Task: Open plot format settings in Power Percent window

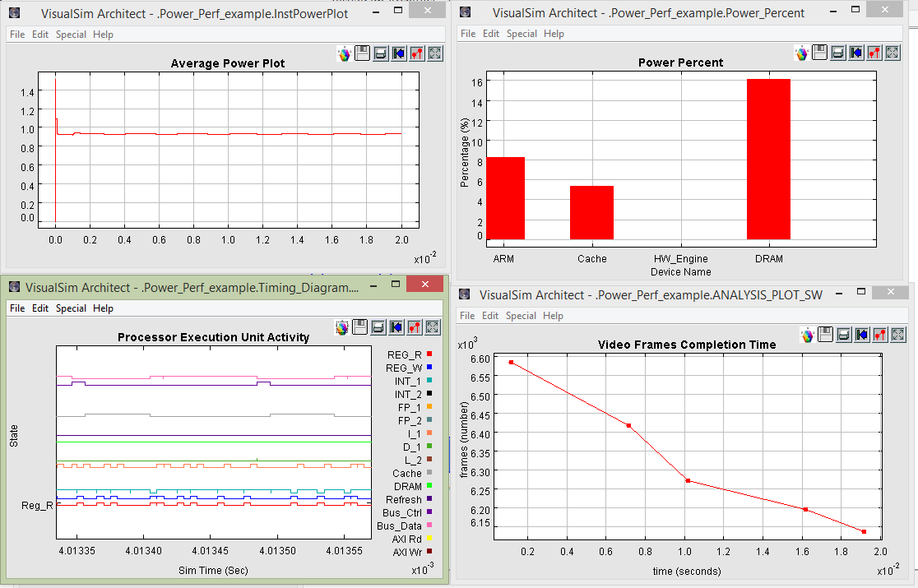Action: pyautogui.click(x=874, y=53)
